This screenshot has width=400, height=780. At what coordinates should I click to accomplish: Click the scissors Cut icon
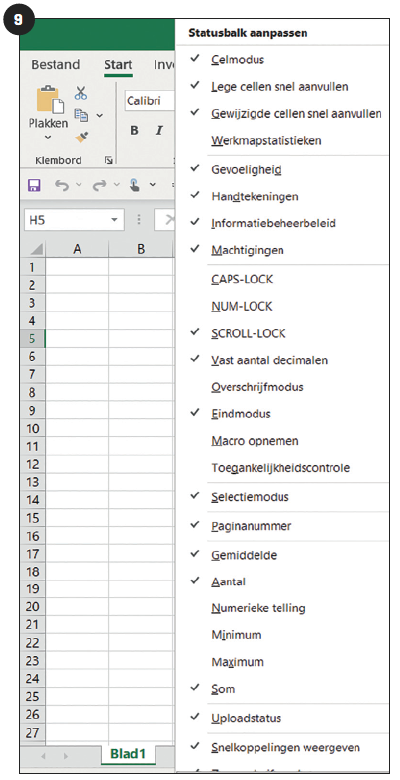point(81,93)
